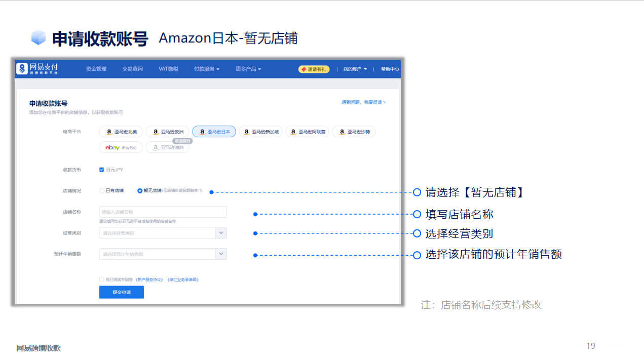Select the 亚马逊日本 platform option
The image size is (644, 362).
(x=214, y=132)
